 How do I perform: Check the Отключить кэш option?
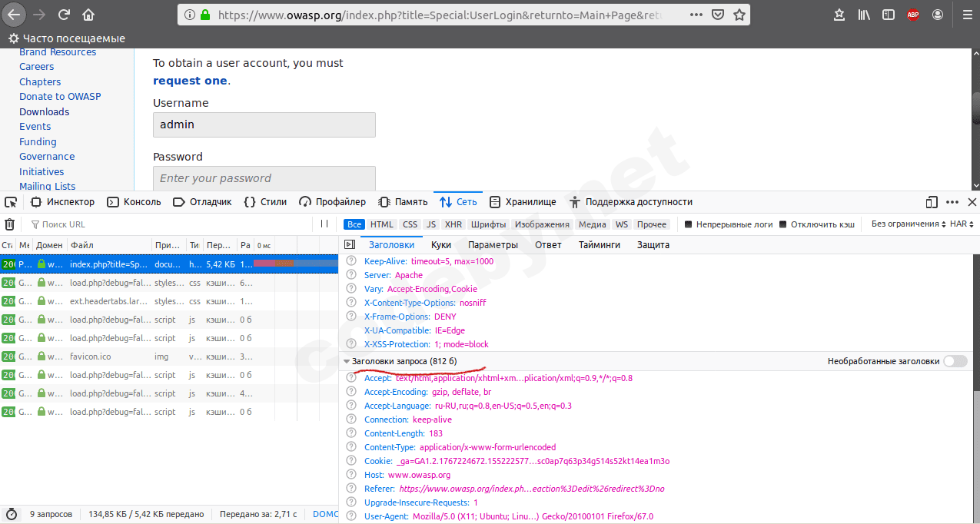coord(783,224)
